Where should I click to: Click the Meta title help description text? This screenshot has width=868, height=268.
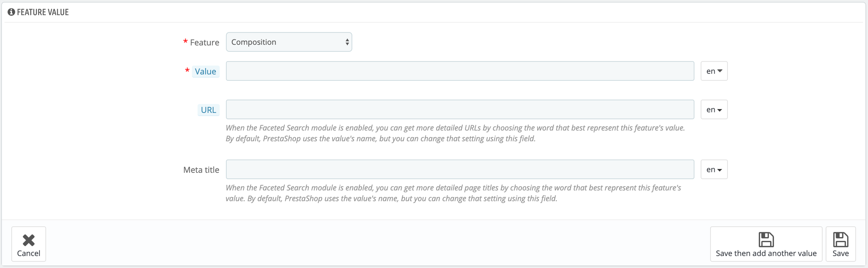pos(453,193)
